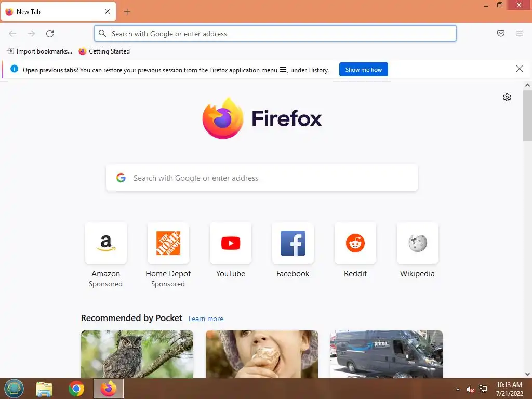The height and width of the screenshot is (399, 532).
Task: Open File Explorer from taskbar
Action: (44, 389)
